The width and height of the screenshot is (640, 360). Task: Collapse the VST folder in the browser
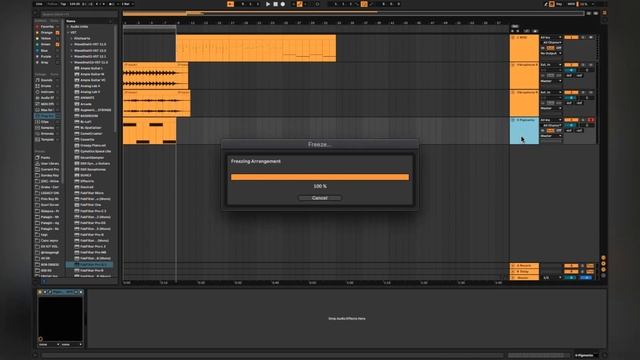68,33
